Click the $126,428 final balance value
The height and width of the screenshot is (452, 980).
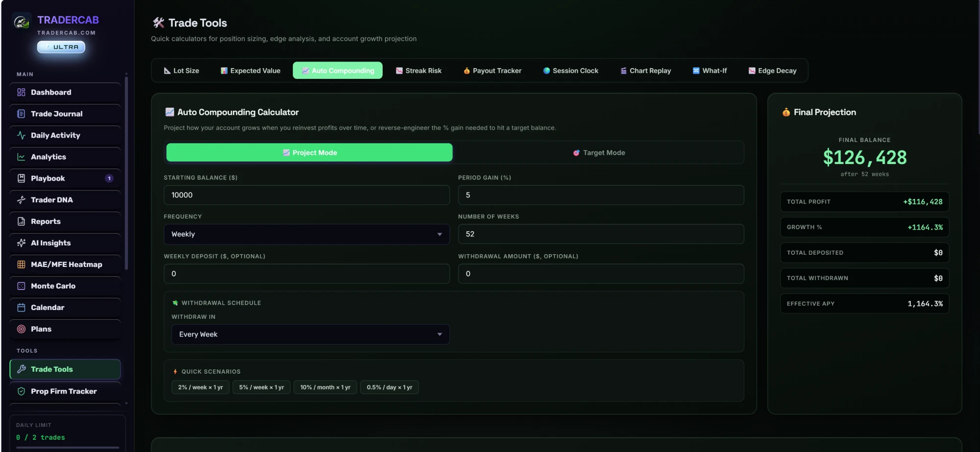click(x=864, y=158)
